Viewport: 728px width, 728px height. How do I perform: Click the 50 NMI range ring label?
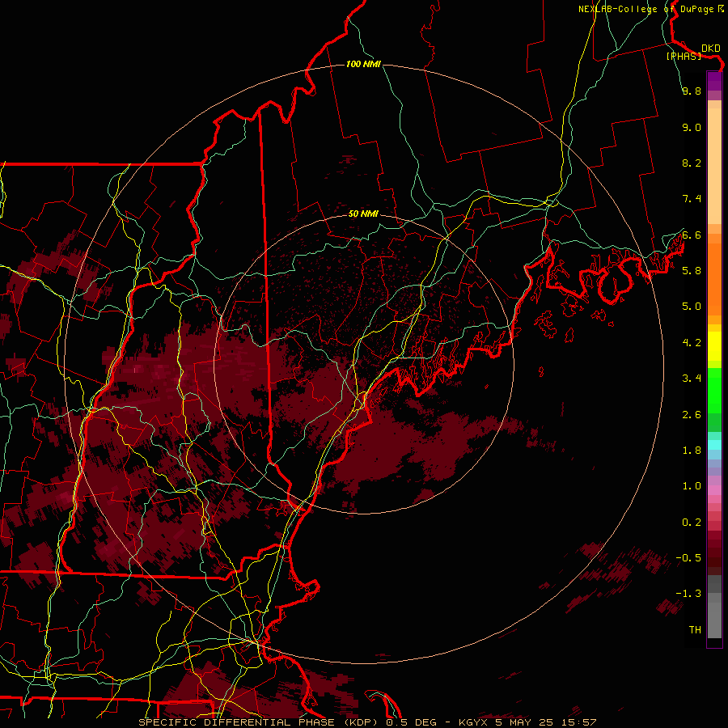[x=363, y=214]
